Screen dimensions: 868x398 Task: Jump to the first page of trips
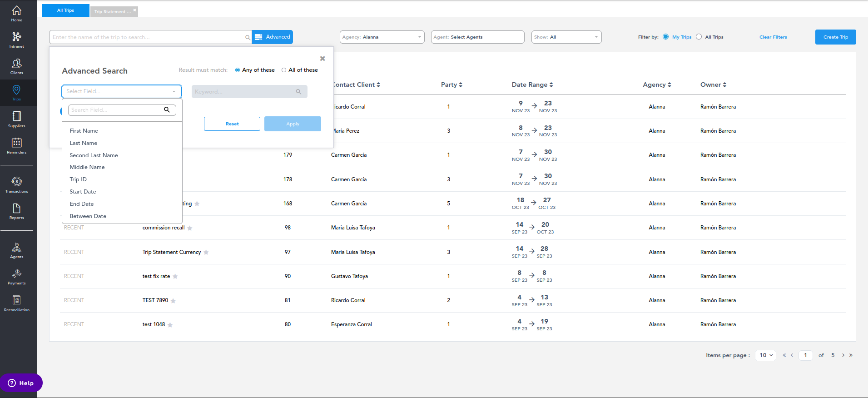pyautogui.click(x=784, y=355)
